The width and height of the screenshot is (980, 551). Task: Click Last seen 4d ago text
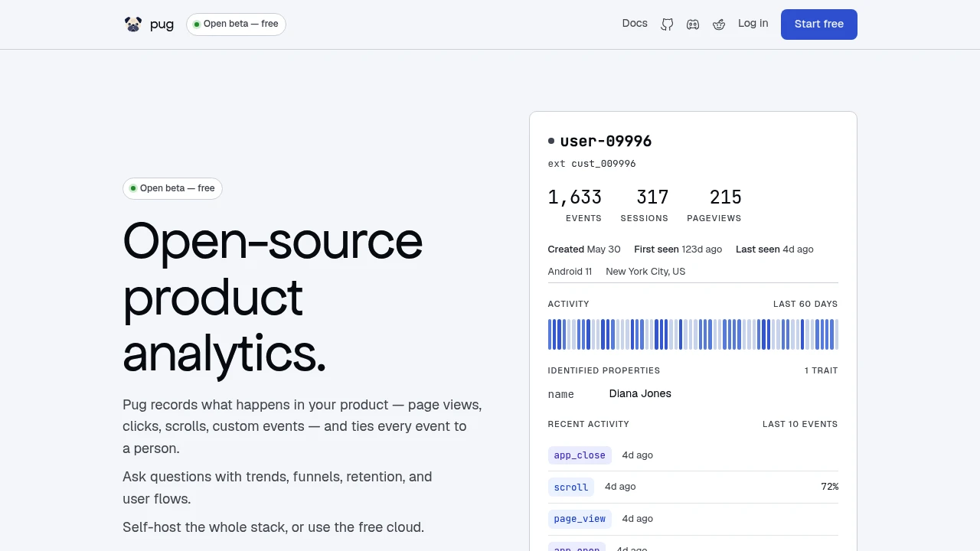pyautogui.click(x=774, y=249)
